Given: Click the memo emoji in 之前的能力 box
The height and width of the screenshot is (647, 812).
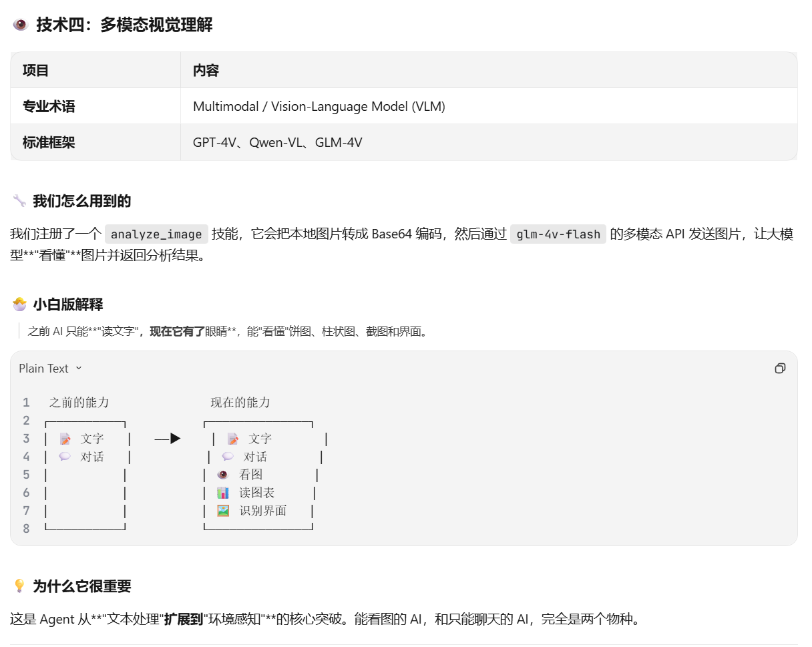Looking at the screenshot, I should coord(65,439).
